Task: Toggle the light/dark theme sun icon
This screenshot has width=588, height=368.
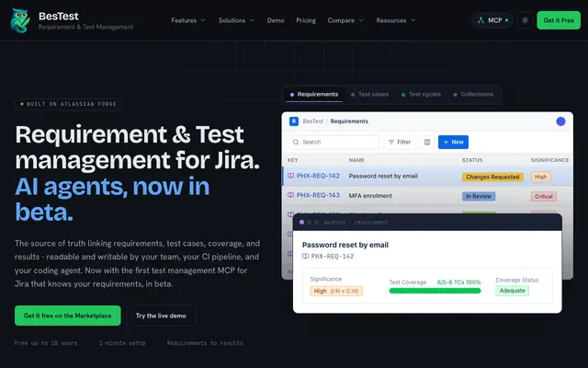Action: (x=525, y=20)
